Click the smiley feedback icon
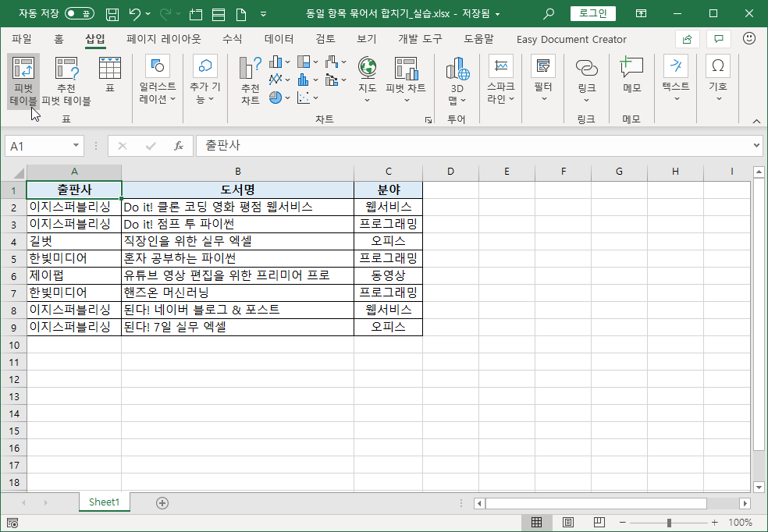The image size is (768, 532). pos(749,38)
